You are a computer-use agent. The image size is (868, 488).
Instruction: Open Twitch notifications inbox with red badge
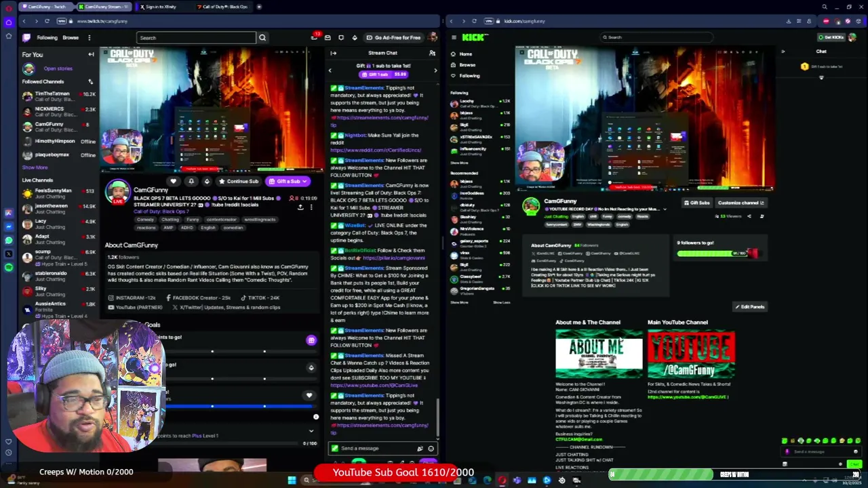315,37
